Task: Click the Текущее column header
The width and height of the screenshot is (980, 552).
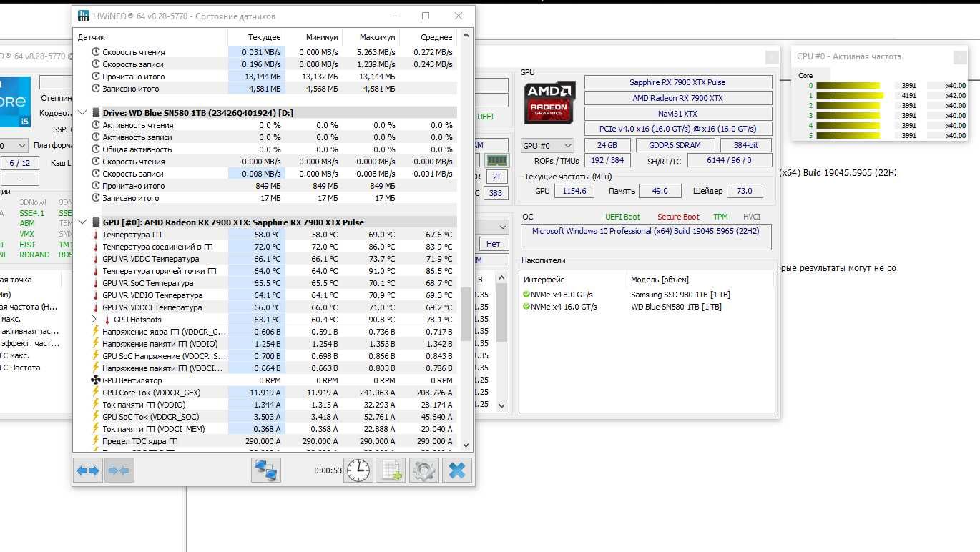Action: click(256, 37)
